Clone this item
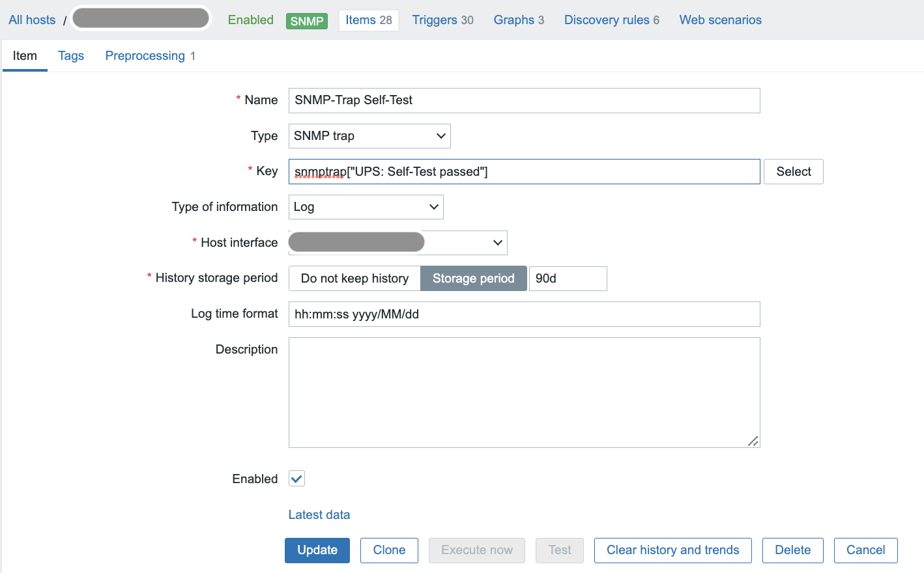This screenshot has width=924, height=573. click(x=389, y=550)
